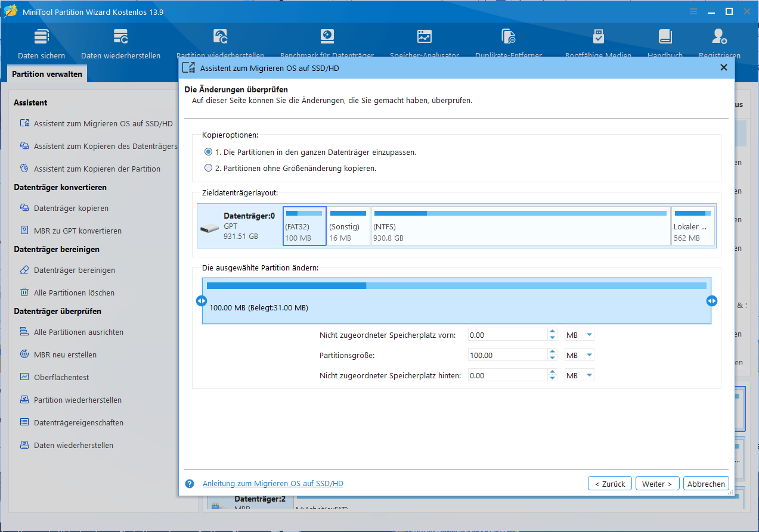Click Datenträger:0 GPT 931.51 GB label
759x532 pixels.
coord(249,226)
